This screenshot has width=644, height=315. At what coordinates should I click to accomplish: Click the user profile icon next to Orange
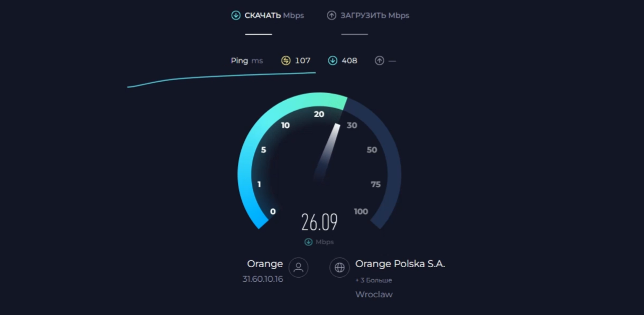tap(299, 267)
